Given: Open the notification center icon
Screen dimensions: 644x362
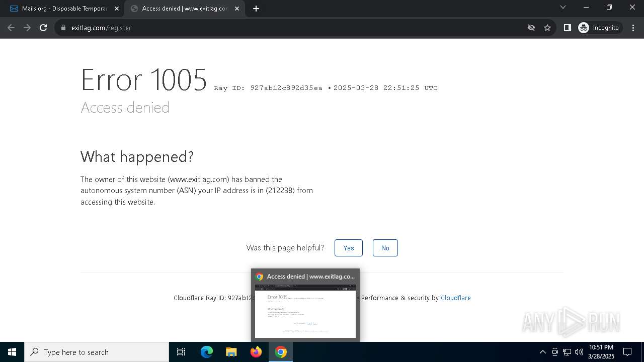Looking at the screenshot, I should tap(627, 352).
